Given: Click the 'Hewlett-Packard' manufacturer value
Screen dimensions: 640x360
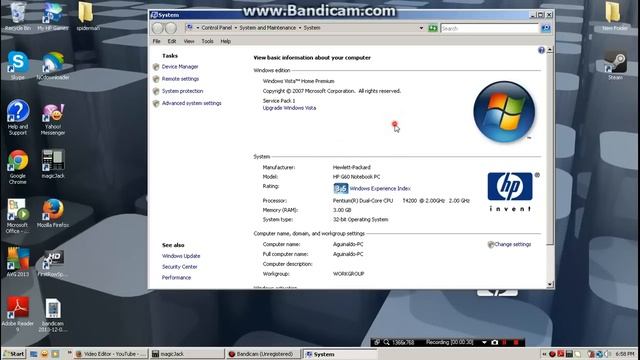Looking at the screenshot, I should (351, 167).
